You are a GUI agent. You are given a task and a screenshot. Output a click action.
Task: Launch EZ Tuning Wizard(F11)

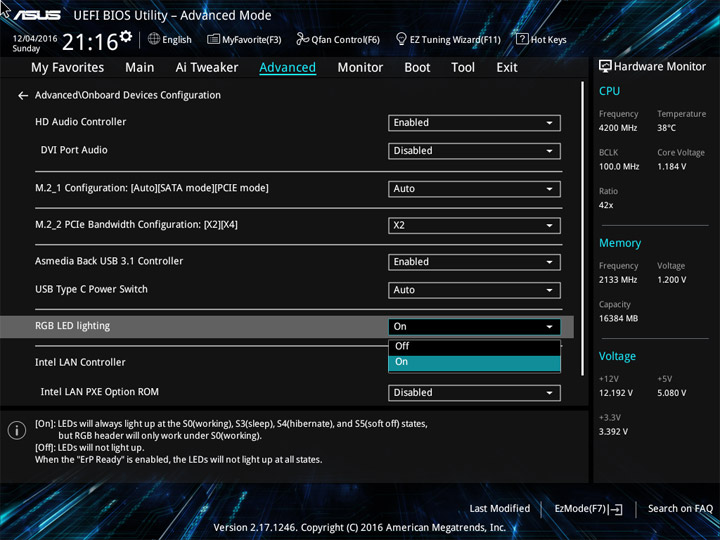(448, 39)
